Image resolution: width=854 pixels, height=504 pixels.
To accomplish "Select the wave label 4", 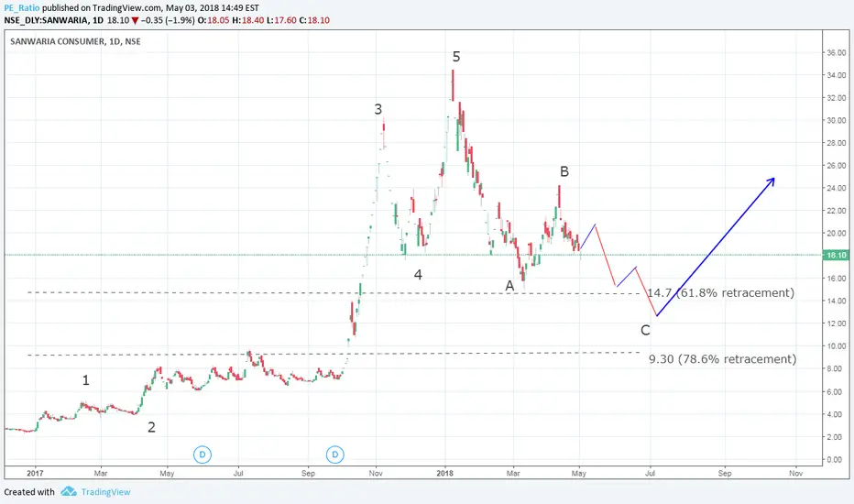I will coord(418,275).
